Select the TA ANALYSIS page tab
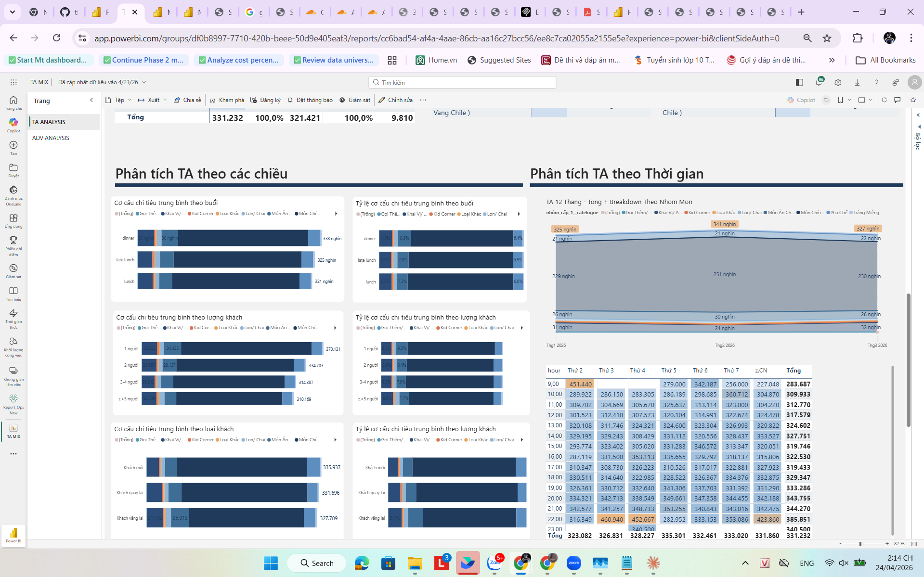 (x=49, y=122)
